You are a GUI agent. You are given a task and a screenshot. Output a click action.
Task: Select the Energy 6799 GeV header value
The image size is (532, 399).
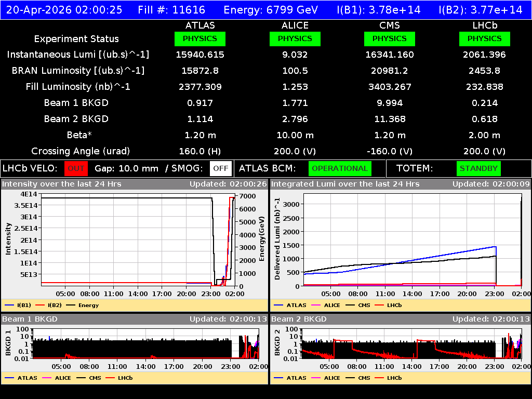pos(271,9)
